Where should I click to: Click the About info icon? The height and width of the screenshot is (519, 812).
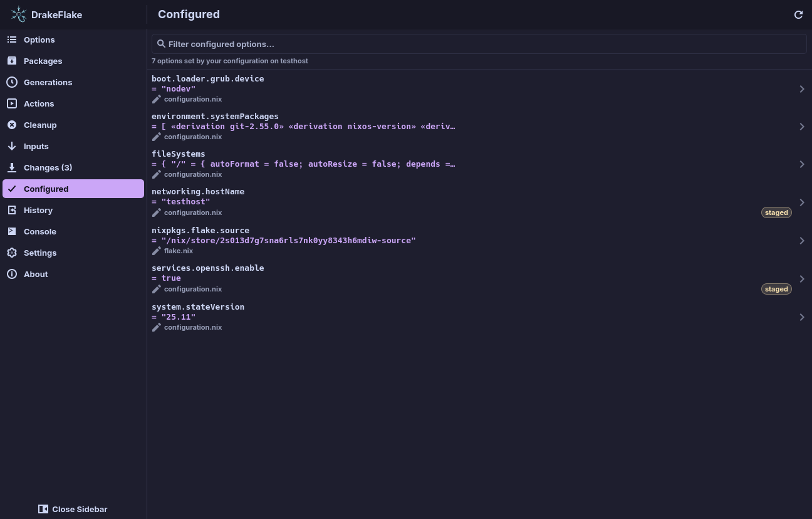12,274
